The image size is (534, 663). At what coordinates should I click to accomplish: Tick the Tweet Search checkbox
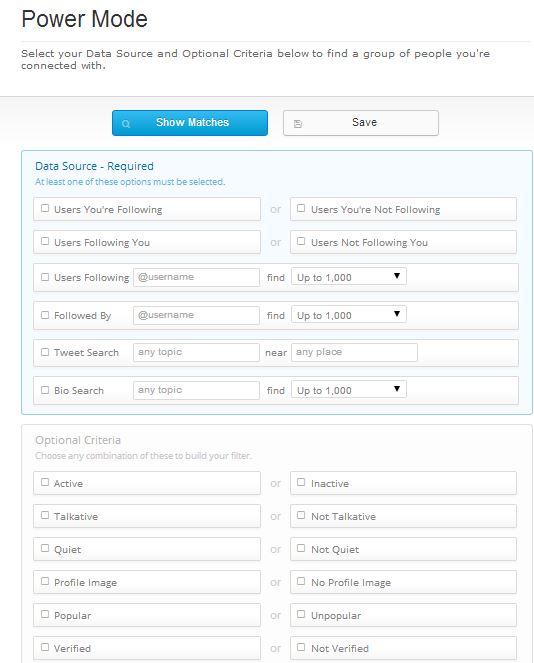coord(45,352)
